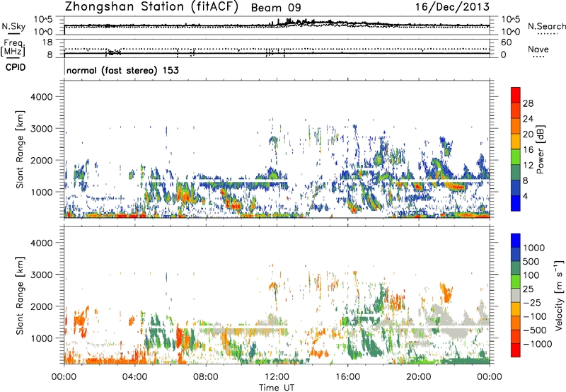
Task: Click the red bottom segment of Velocity colorbar
Action: pos(516,350)
